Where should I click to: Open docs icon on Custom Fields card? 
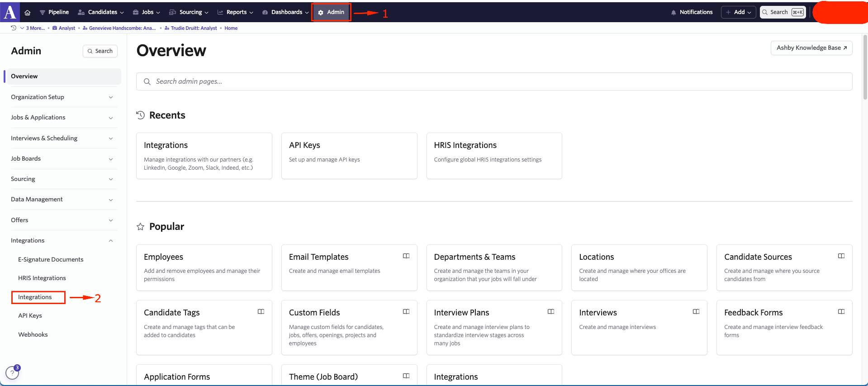coord(406,312)
